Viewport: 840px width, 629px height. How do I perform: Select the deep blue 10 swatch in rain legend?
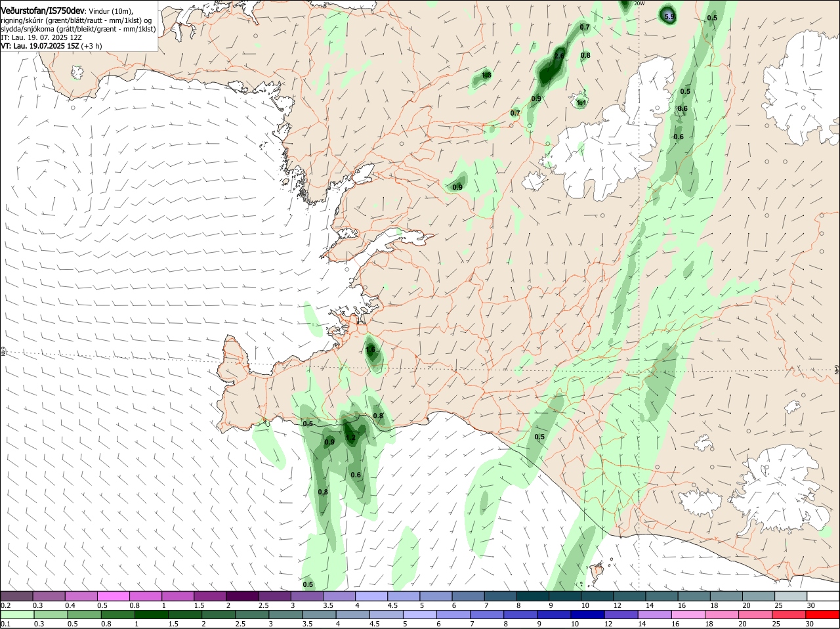pyautogui.click(x=588, y=615)
